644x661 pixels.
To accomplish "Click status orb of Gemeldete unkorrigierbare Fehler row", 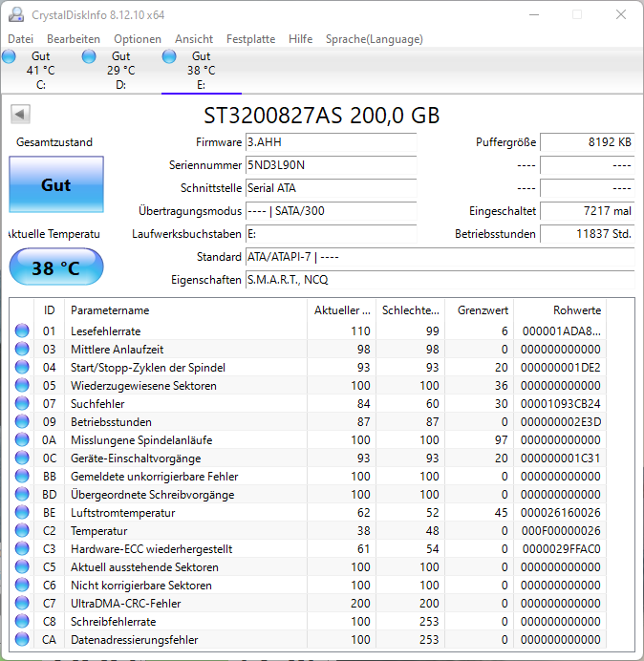I will click(x=22, y=476).
